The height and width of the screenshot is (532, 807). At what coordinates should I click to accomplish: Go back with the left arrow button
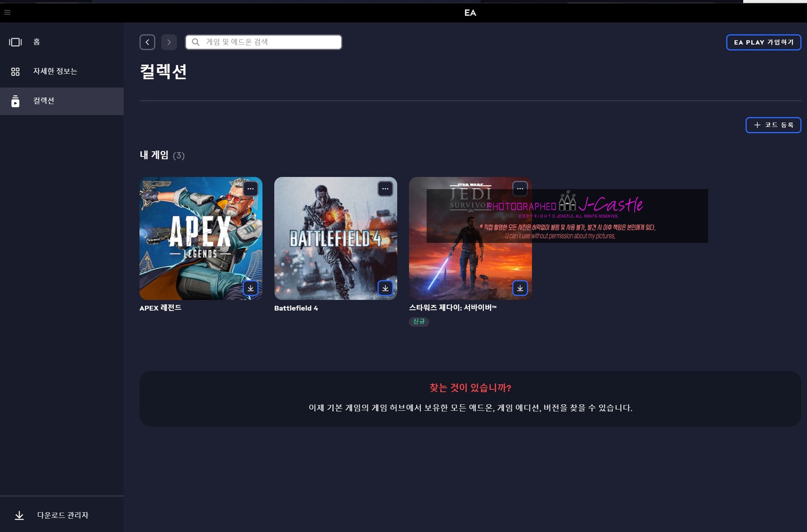[x=148, y=42]
